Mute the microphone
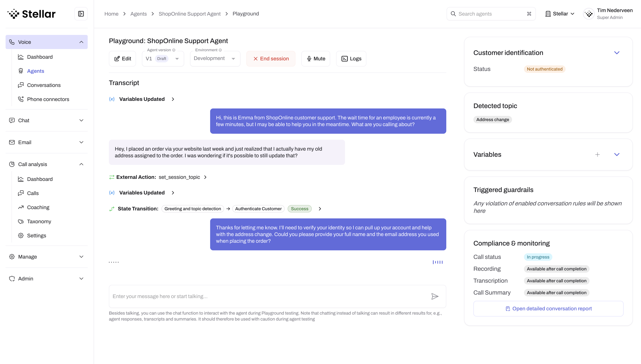The width and height of the screenshot is (641, 364). (x=316, y=58)
